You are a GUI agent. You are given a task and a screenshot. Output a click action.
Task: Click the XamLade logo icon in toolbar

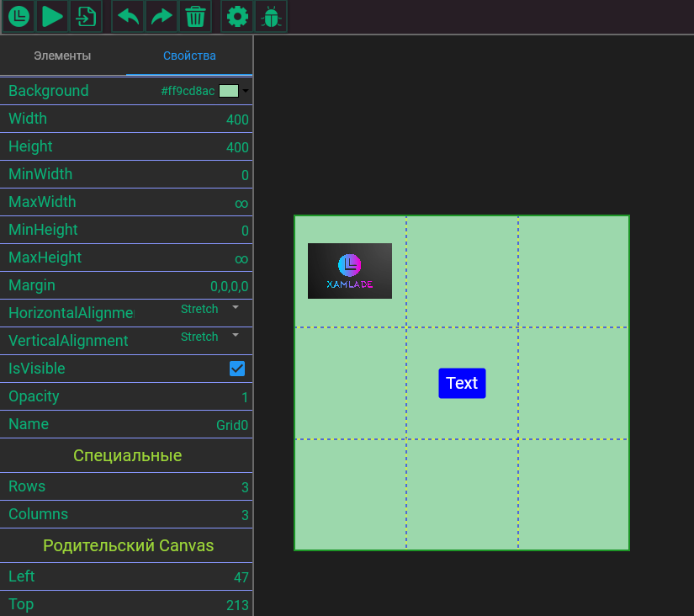tap(19, 16)
